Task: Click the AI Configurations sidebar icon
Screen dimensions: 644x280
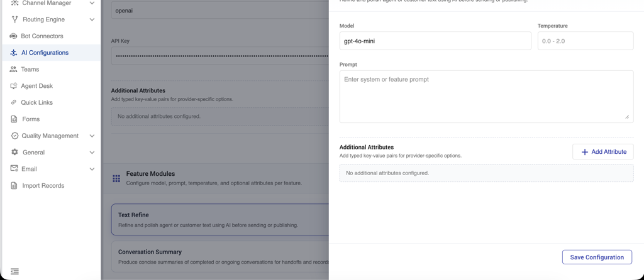Action: point(14,53)
